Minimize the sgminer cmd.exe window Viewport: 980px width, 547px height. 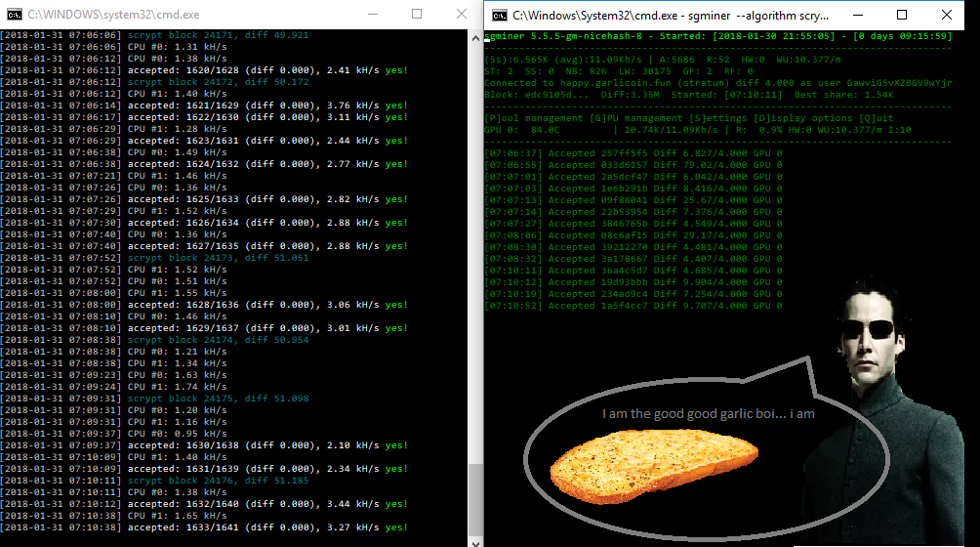pyautogui.click(x=857, y=15)
